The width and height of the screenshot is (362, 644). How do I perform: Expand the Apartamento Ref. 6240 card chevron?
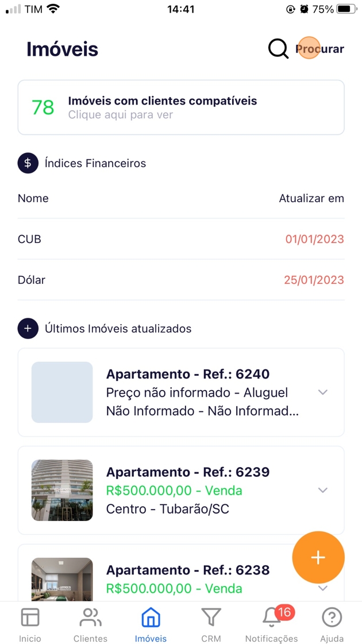pos(323,392)
